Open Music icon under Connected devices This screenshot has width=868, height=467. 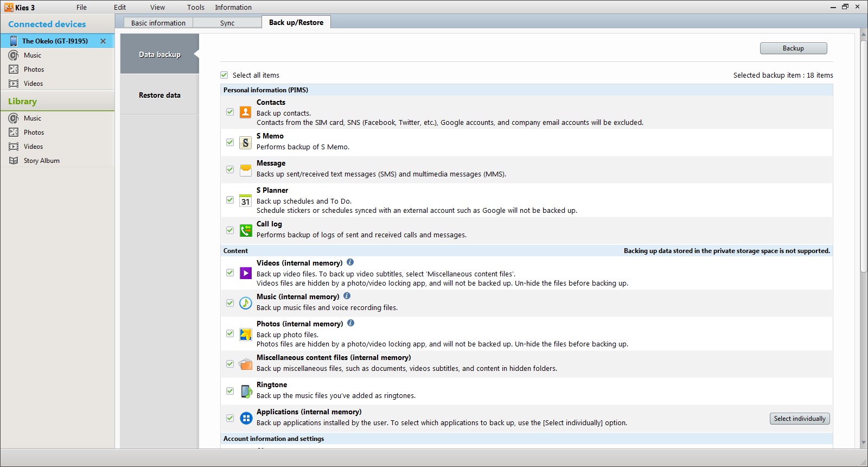[x=14, y=55]
